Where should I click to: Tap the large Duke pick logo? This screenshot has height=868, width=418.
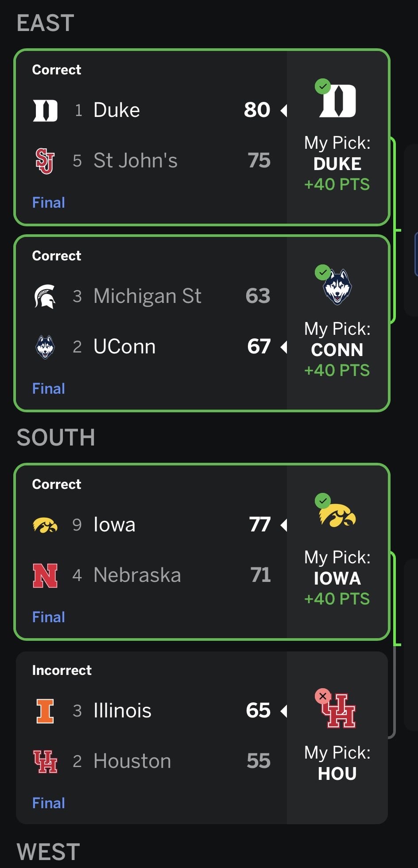(338, 101)
